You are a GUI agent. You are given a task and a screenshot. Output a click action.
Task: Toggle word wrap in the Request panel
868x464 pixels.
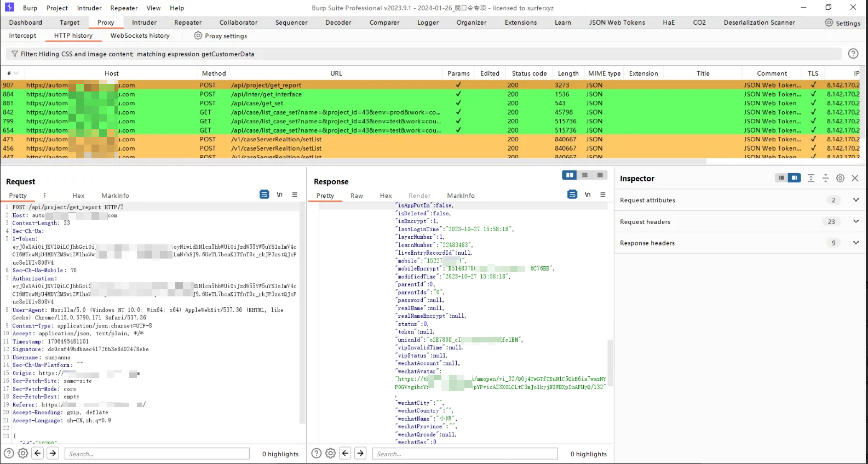(x=264, y=194)
